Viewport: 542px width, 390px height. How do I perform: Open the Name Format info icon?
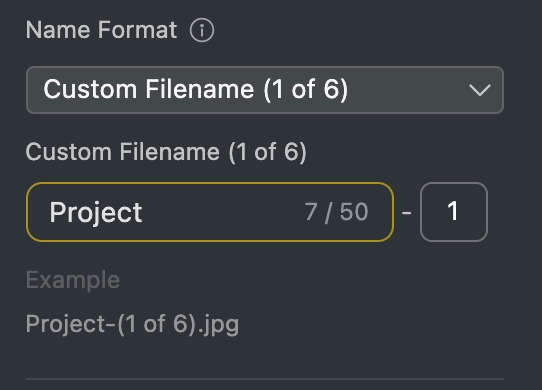(x=202, y=30)
